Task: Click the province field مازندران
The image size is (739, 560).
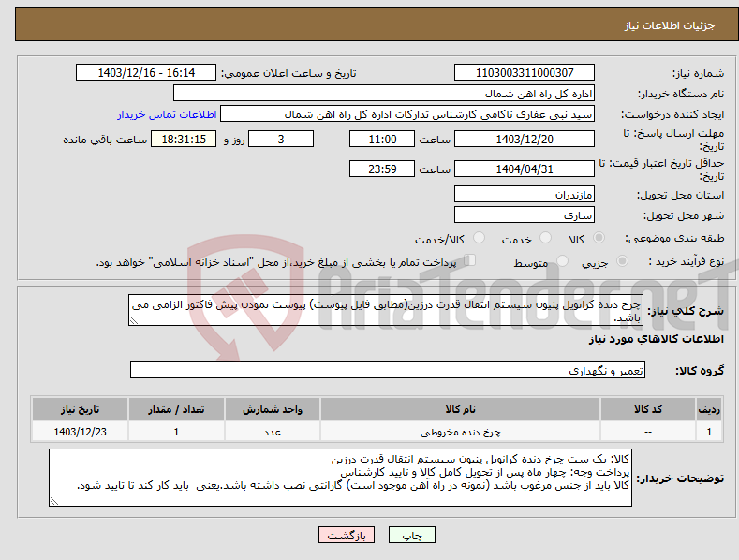Action: [525, 194]
